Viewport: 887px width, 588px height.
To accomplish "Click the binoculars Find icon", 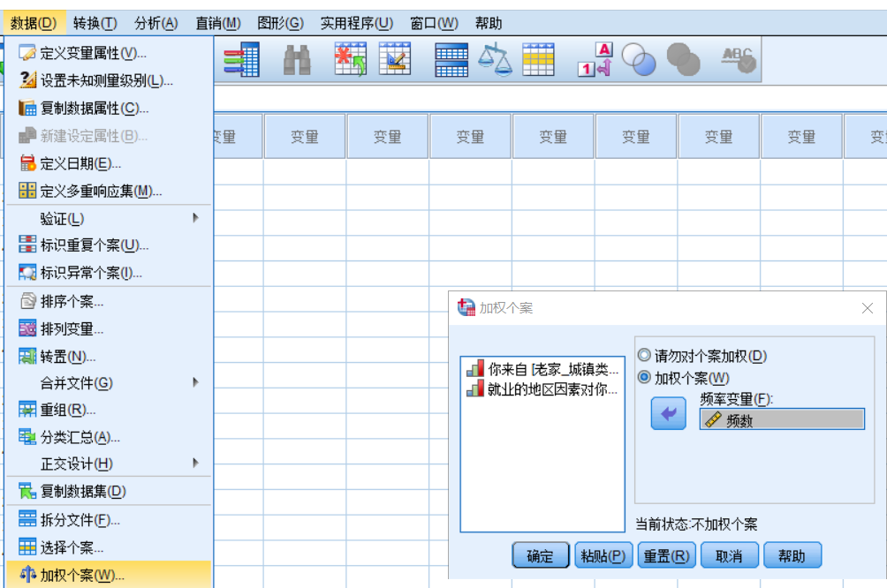I will tap(297, 60).
